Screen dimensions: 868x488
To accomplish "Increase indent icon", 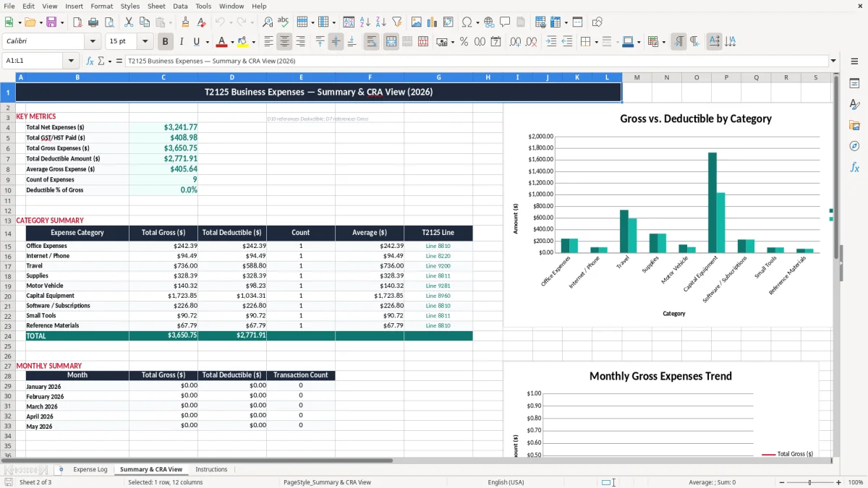I will tap(551, 42).
